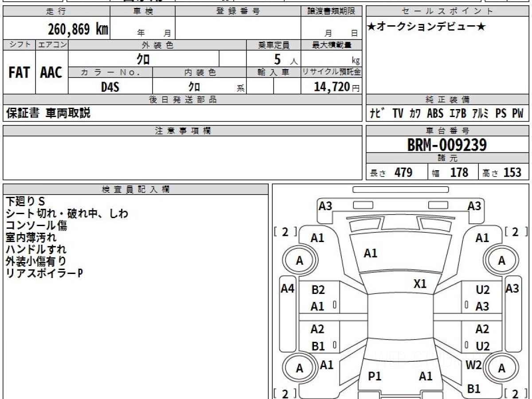This screenshot has height=399, width=532.
Task: Click the 車検 inspection header
Action: click(x=143, y=12)
